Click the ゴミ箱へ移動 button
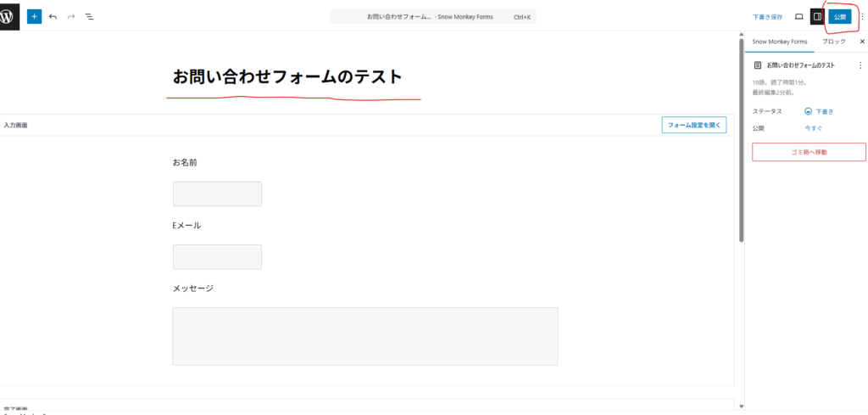 tap(809, 152)
